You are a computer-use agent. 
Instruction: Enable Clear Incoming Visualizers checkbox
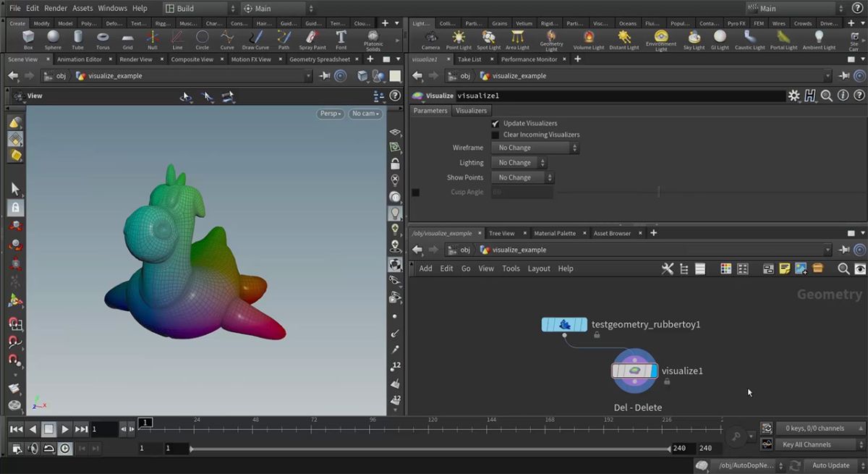(x=495, y=135)
